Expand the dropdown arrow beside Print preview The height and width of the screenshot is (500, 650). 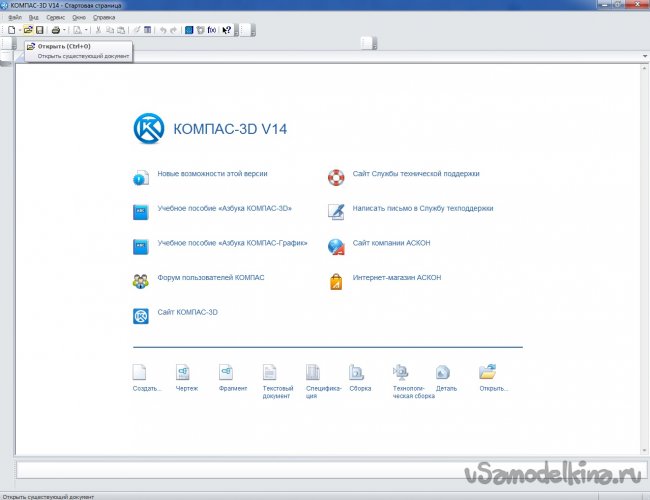click(x=86, y=31)
